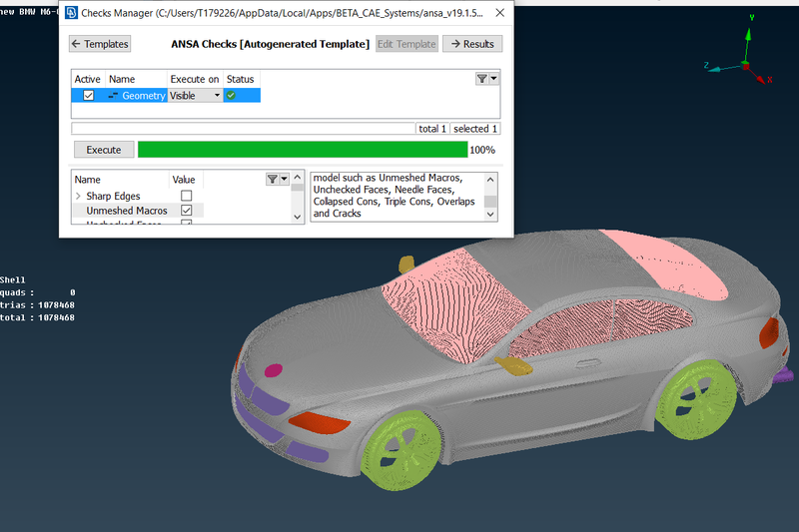Click the description scrollbar thumb

coord(490,201)
